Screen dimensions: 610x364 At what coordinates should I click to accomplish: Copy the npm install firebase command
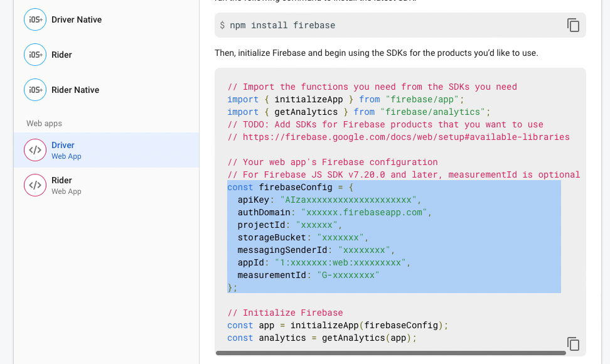pyautogui.click(x=573, y=25)
